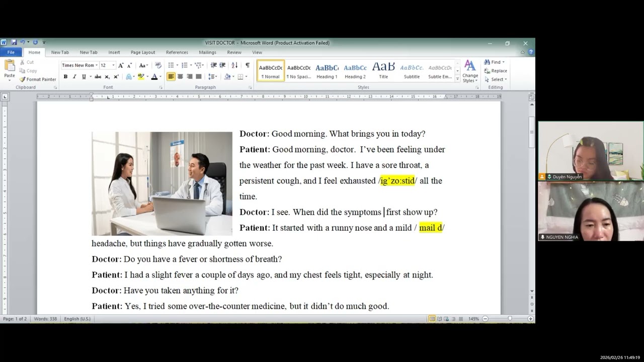Screen dimensions: 644x362
Task: Switch to the Insert tab
Action: pyautogui.click(x=114, y=52)
